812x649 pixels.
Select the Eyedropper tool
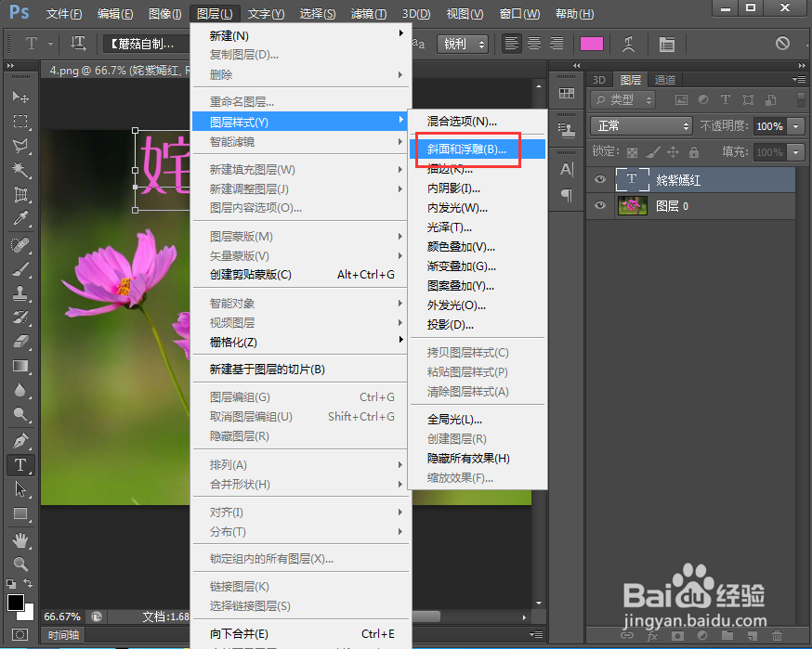point(20,217)
